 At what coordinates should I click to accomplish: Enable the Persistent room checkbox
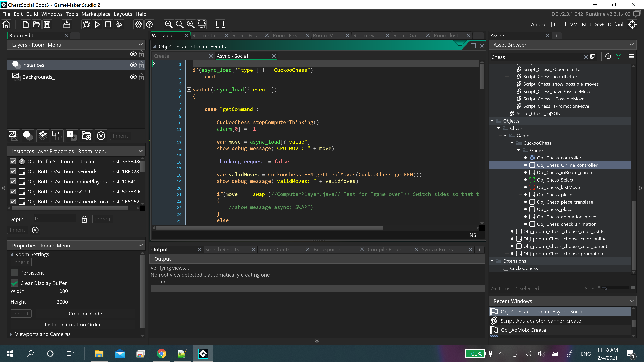pos(14,273)
